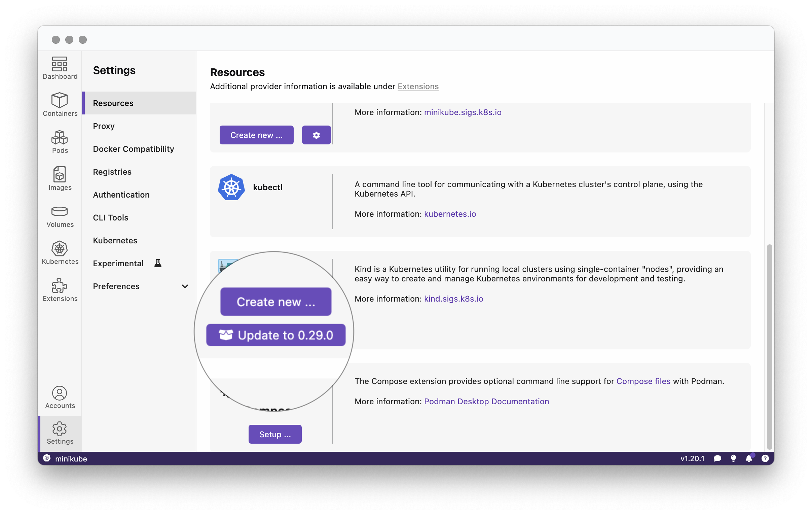Select Authentication in the settings list
This screenshot has width=812, height=515.
[x=121, y=195]
